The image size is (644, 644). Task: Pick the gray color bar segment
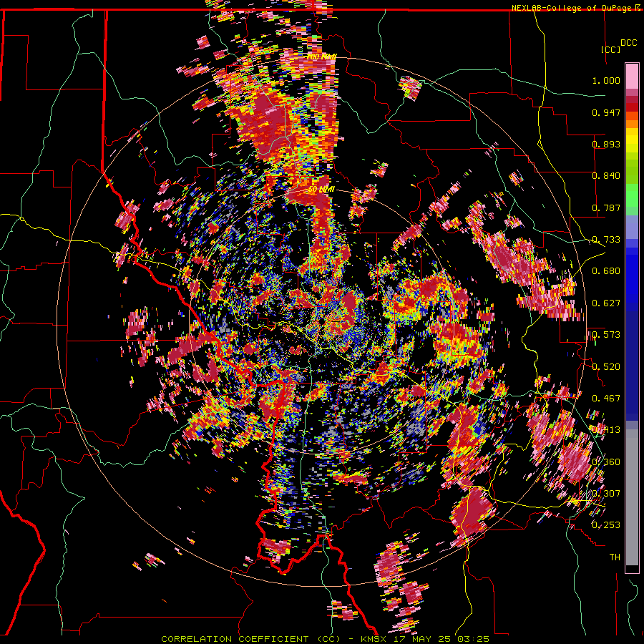tap(632, 498)
